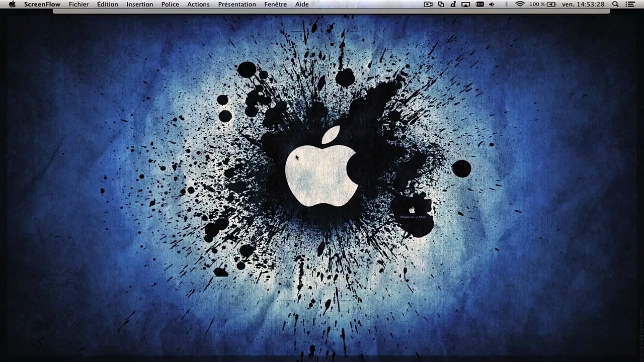Viewport: 644px width, 362px height.
Task: Open the battery charging status icon
Action: pos(551,4)
